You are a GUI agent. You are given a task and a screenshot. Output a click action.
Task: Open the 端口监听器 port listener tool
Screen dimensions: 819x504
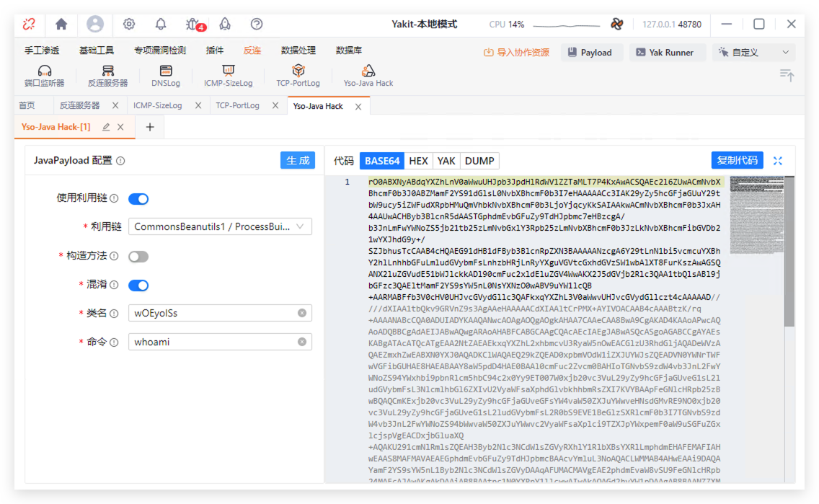pos(44,75)
